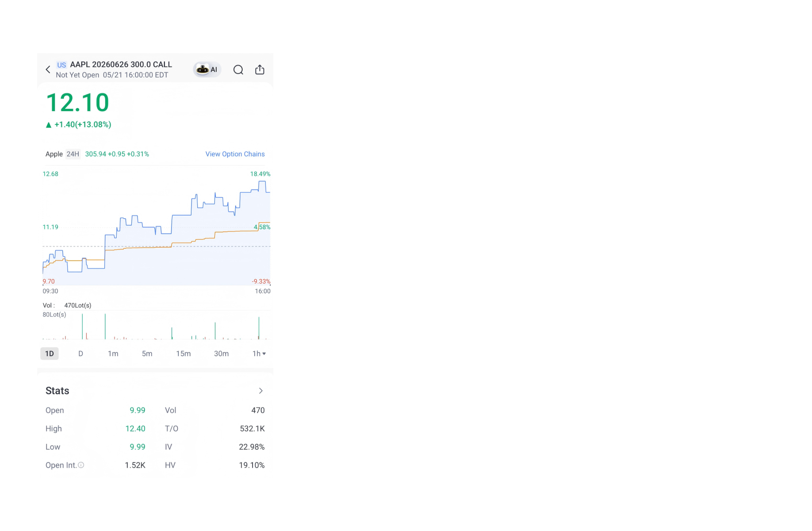Open the 1h interval dropdown
This screenshot has width=812, height=531.
[x=259, y=354]
